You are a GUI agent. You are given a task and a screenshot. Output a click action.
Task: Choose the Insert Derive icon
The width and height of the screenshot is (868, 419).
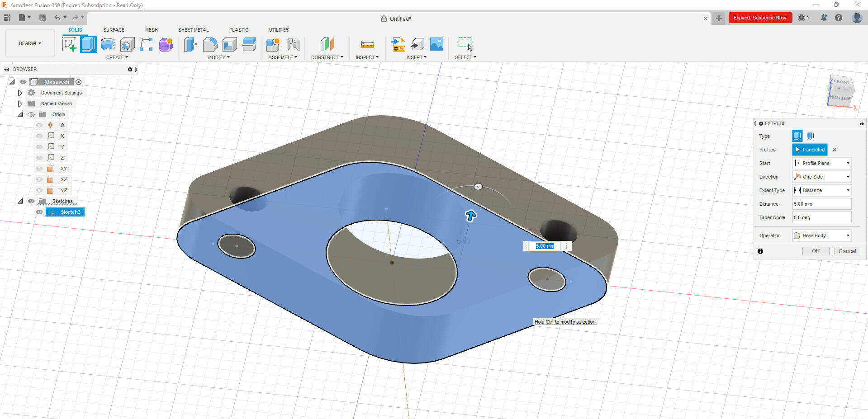coord(417,44)
